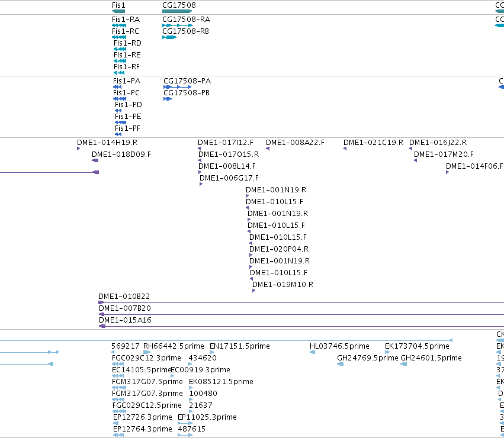Click the DME1-010B22 BAC label
The height and width of the screenshot is (438, 504).
click(x=124, y=297)
